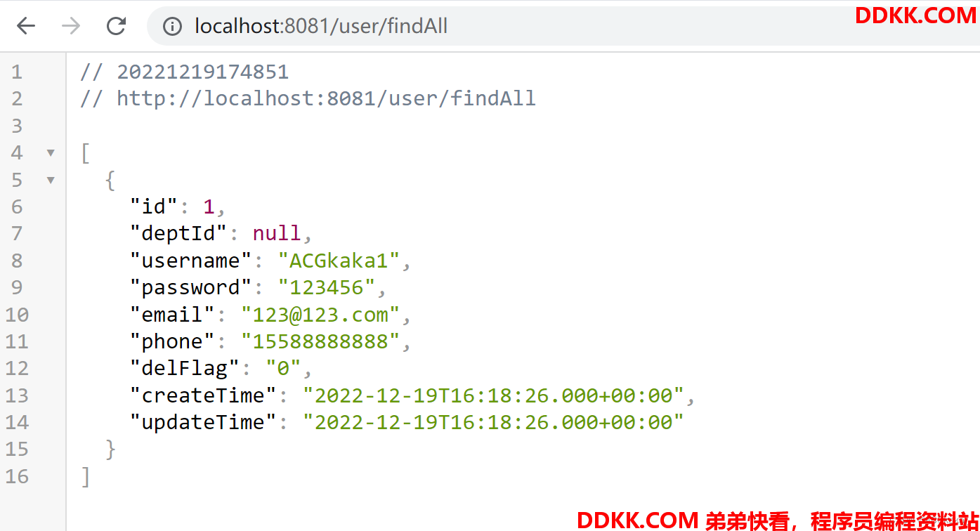Reload the page with the refresh icon

[x=116, y=26]
